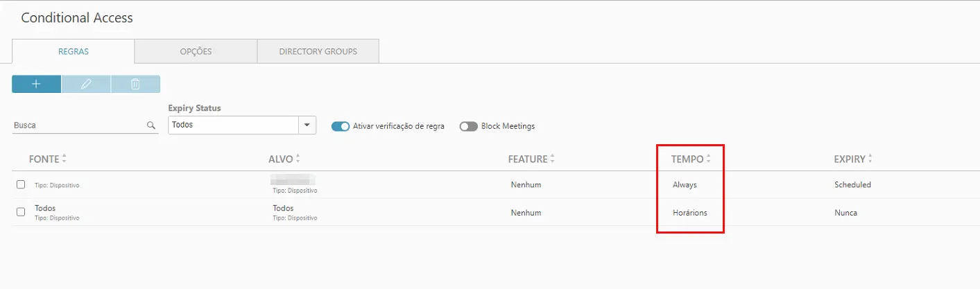Sort rules by FEATURE column arrows
Viewport: 980px width, 289px height.
[553, 159]
